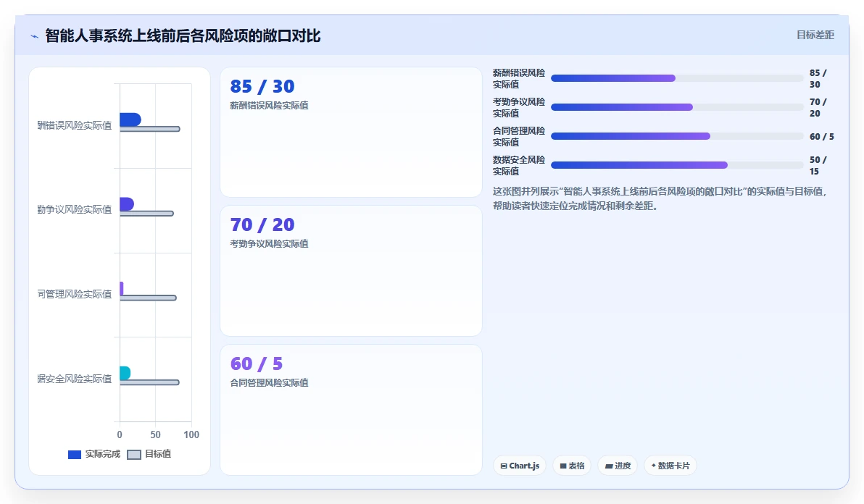Click the trend icon beside the dashboard title
The width and height of the screenshot is (864, 504).
coord(34,36)
